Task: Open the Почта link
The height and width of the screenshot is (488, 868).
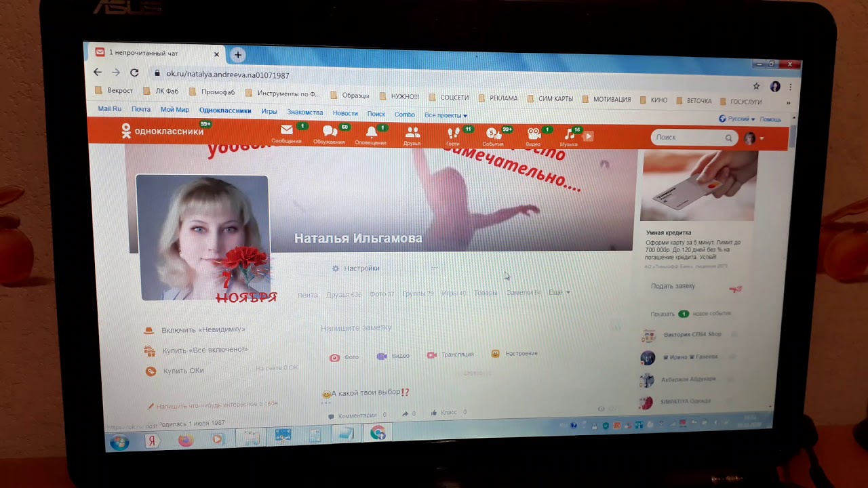Action: point(141,109)
